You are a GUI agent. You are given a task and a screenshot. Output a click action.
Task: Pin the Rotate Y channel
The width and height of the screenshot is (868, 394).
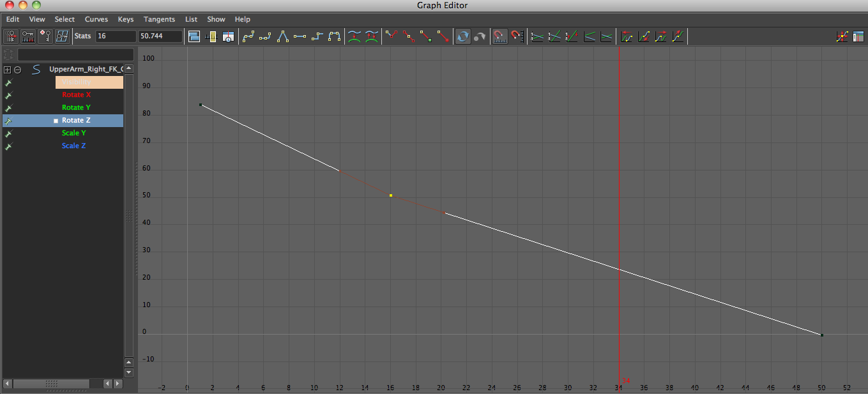(8, 107)
